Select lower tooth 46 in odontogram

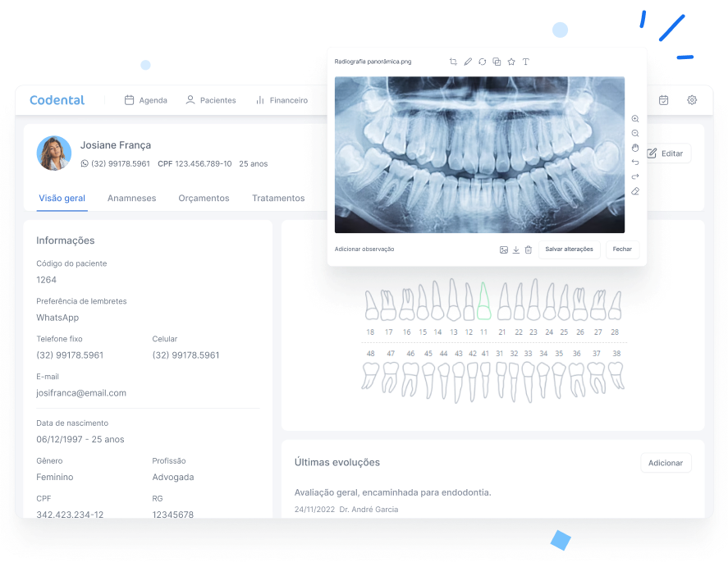coord(410,379)
